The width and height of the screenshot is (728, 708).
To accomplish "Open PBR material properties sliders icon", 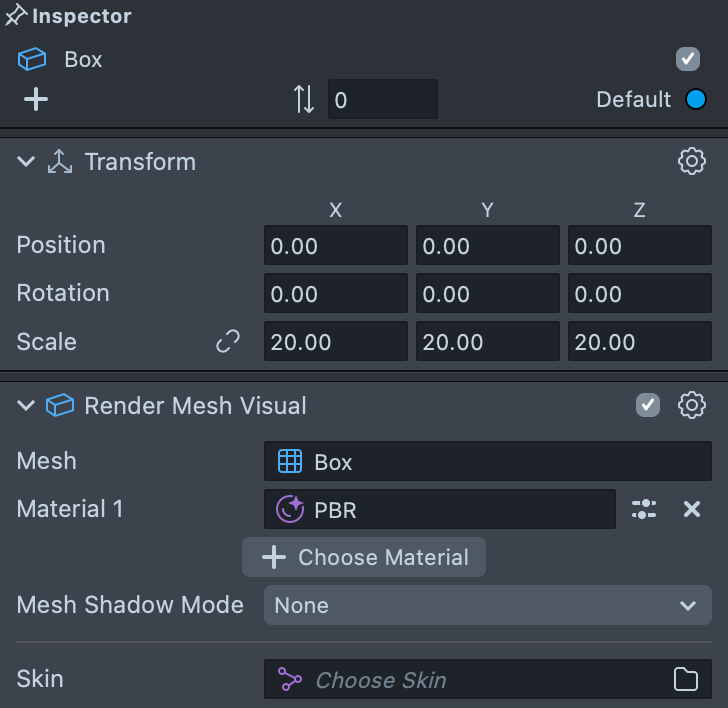I will pos(644,509).
